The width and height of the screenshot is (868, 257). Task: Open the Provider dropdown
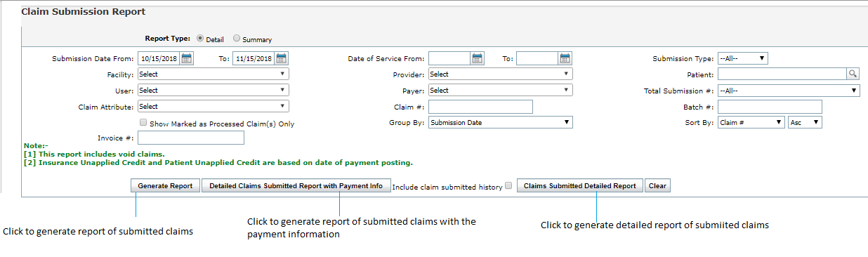pyautogui.click(x=500, y=74)
